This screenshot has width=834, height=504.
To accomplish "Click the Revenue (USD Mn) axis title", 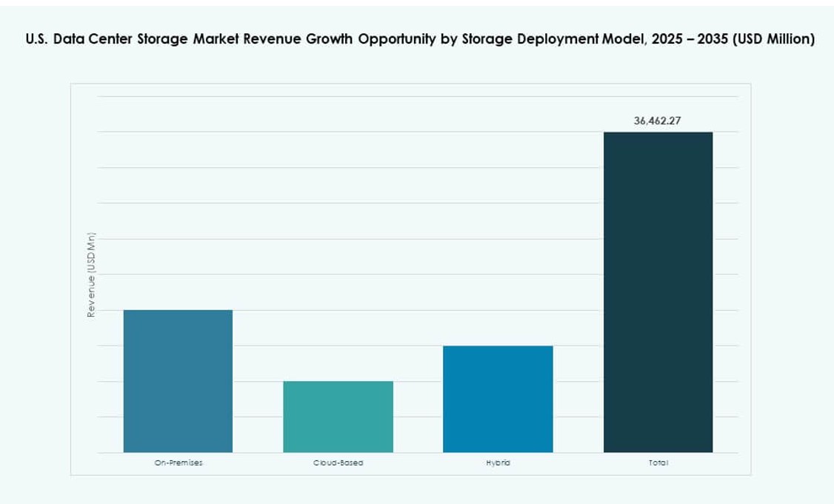I will point(91,275).
